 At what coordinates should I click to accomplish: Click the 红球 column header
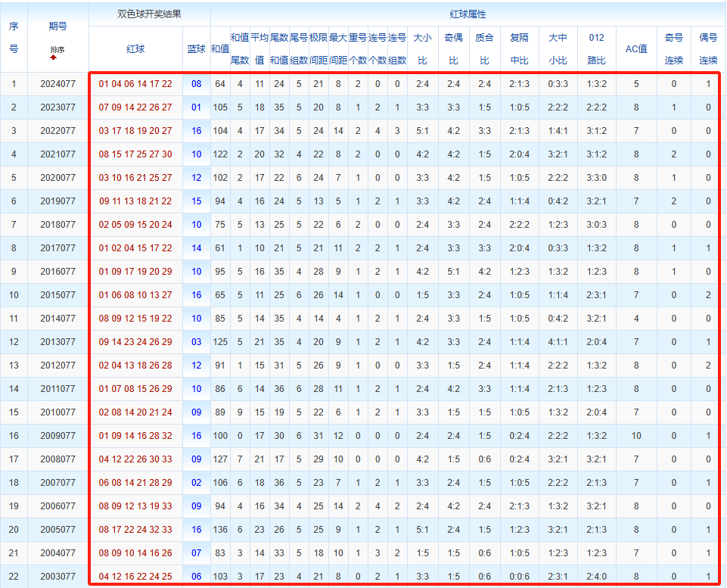click(135, 49)
